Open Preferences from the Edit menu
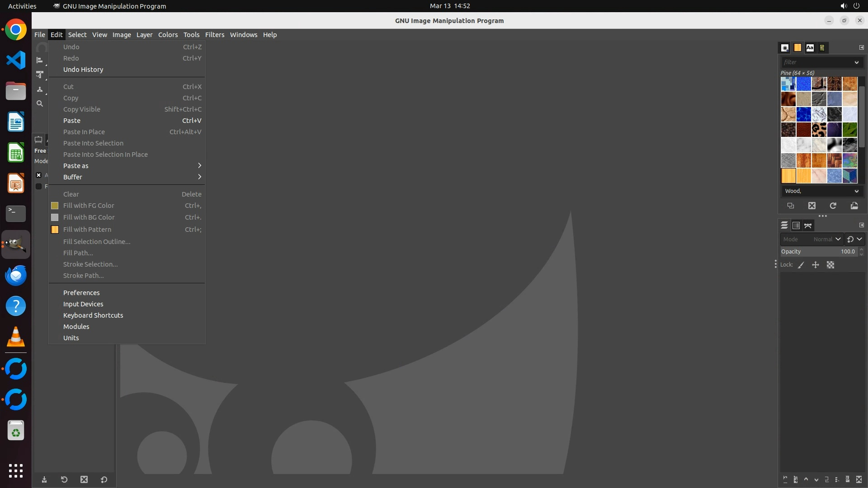The height and width of the screenshot is (488, 868). [x=81, y=293]
